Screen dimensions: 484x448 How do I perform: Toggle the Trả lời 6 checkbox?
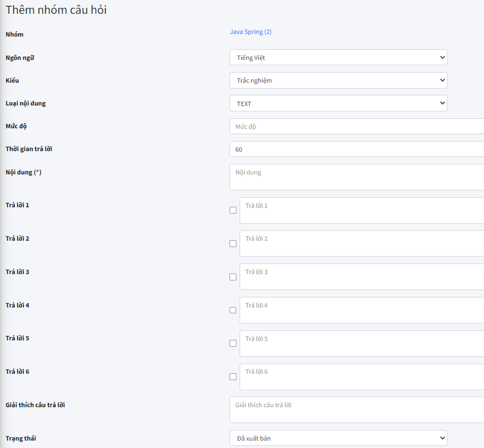[x=233, y=377]
